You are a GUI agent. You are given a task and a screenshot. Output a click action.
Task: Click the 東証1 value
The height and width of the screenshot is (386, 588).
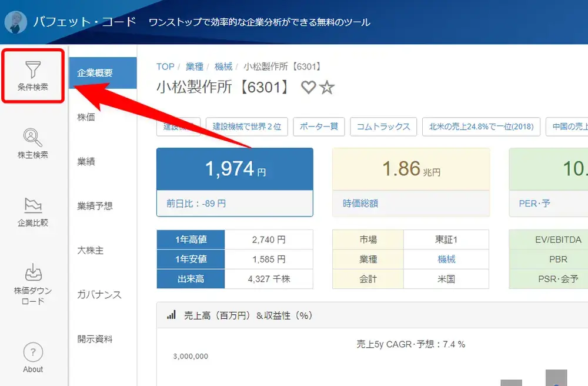coord(446,239)
